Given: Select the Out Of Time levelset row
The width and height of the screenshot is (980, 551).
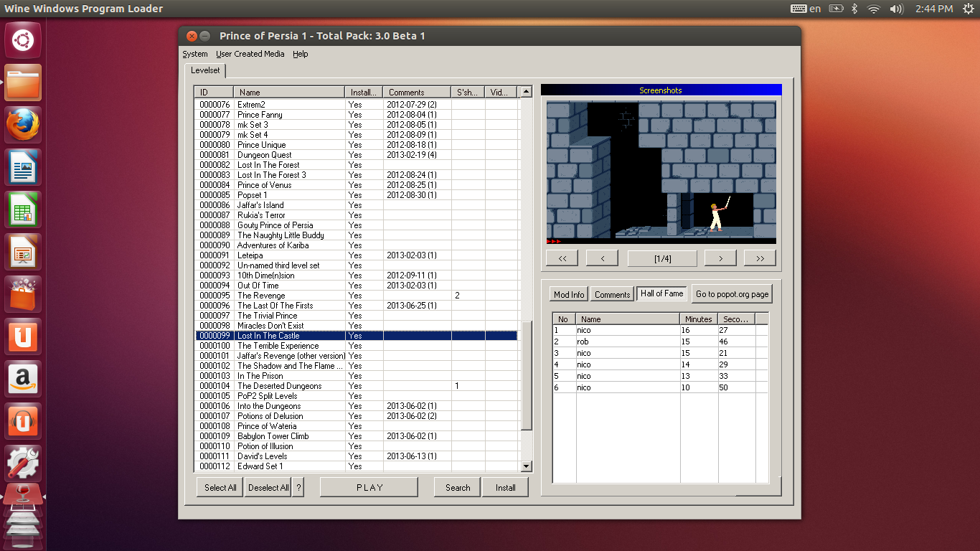Looking at the screenshot, I should point(357,286).
